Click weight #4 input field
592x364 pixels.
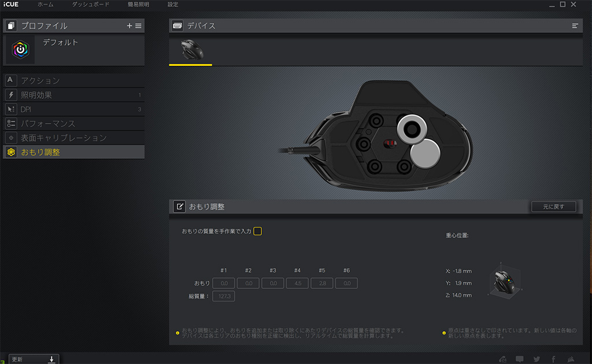[297, 283]
